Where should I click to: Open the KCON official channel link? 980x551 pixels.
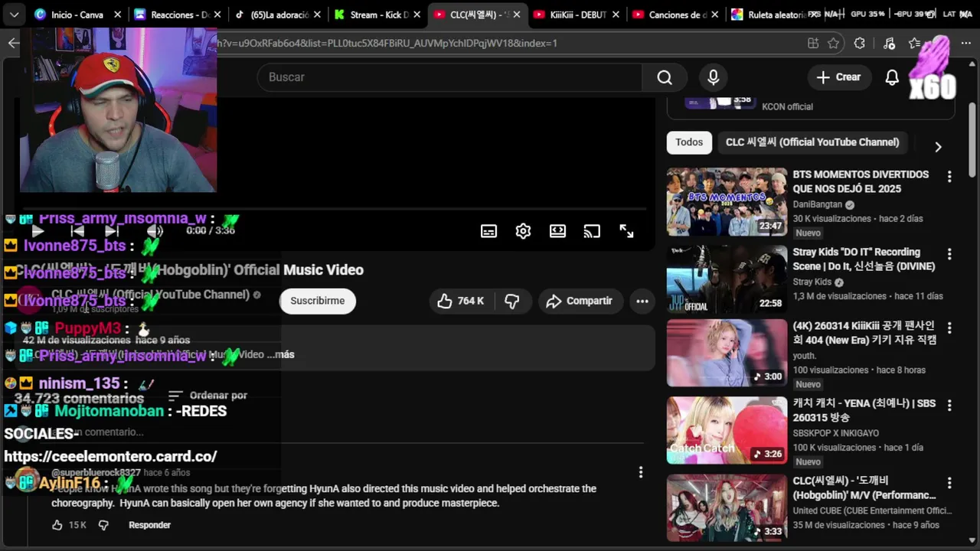tap(787, 107)
